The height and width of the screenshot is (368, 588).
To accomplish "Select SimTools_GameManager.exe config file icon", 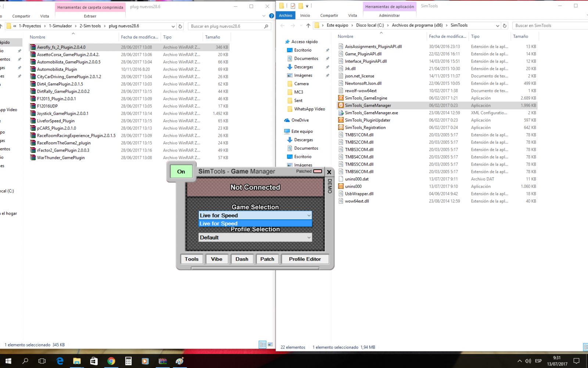I will (x=341, y=113).
